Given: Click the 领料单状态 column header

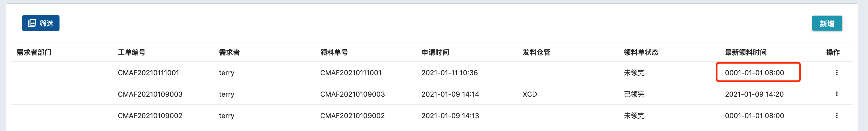Looking at the screenshot, I should (641, 52).
